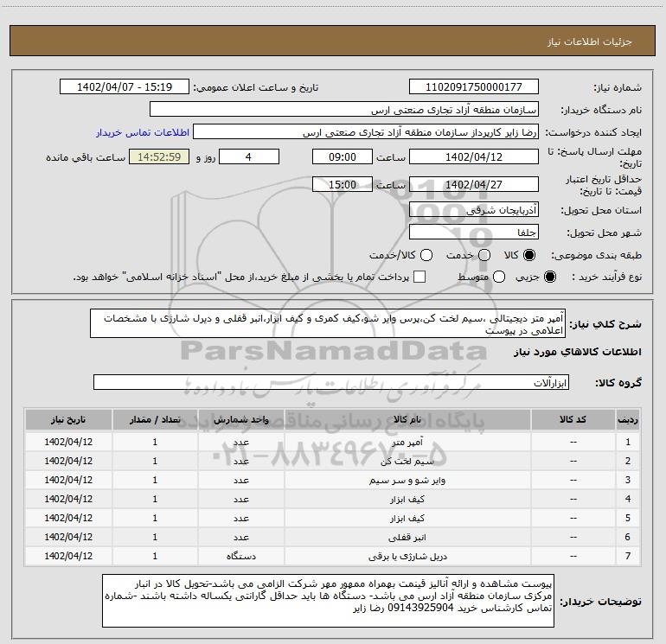Viewport: 666px width, 644px height.
Task: Click the شرح کلی نیاز description box
Action: pyautogui.click(x=328, y=323)
